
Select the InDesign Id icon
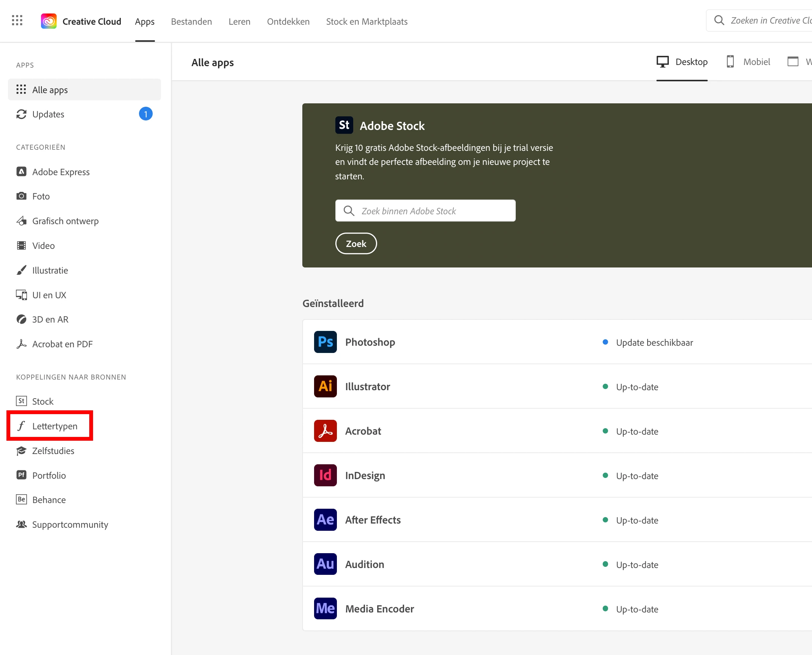click(x=325, y=475)
